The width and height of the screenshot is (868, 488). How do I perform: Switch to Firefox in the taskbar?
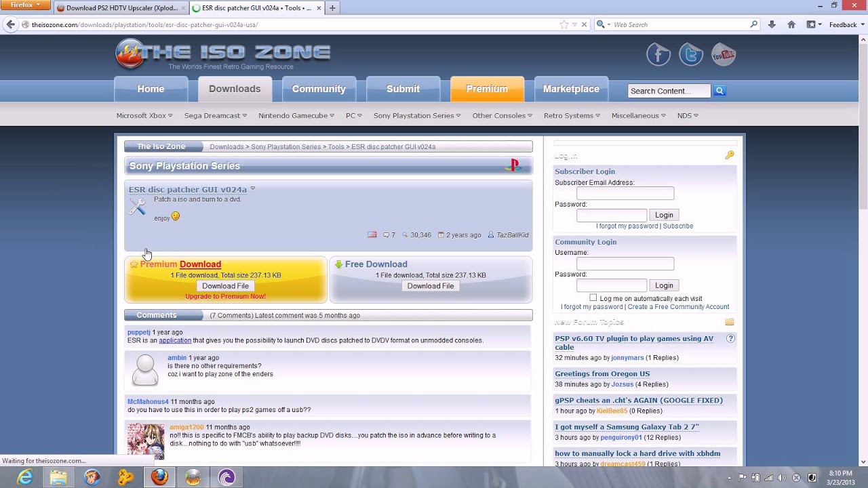(159, 478)
